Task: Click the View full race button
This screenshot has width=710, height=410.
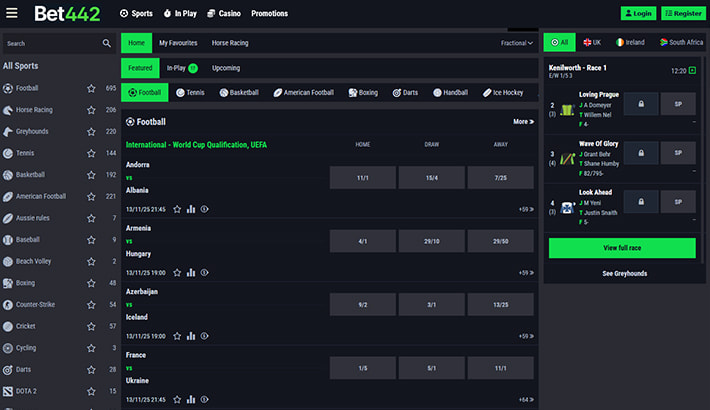Action: point(621,247)
